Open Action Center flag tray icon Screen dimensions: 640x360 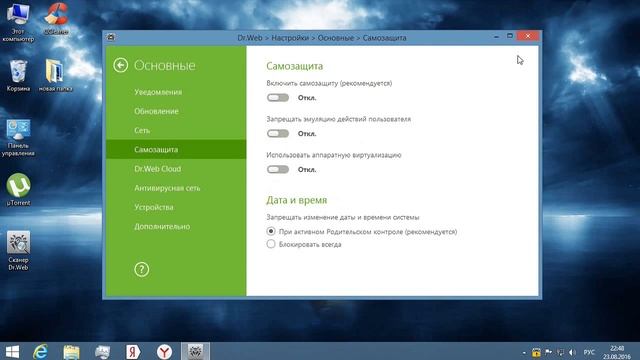pyautogui.click(x=548, y=352)
